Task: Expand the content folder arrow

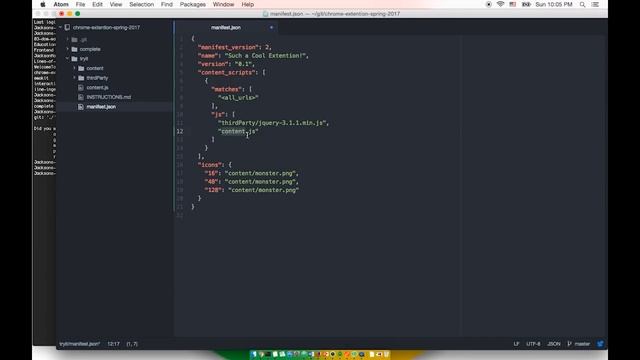Action: 74,68
